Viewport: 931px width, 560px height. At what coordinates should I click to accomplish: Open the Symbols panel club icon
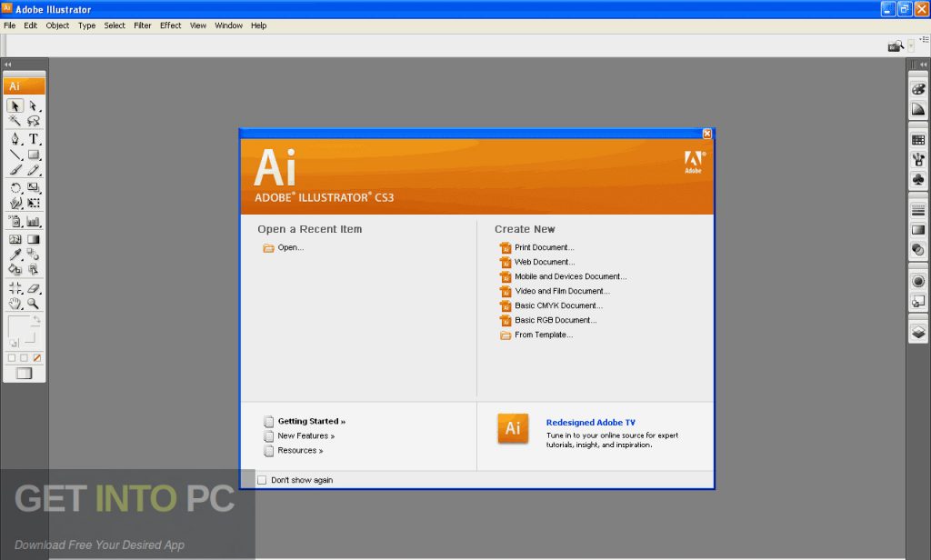pyautogui.click(x=918, y=179)
